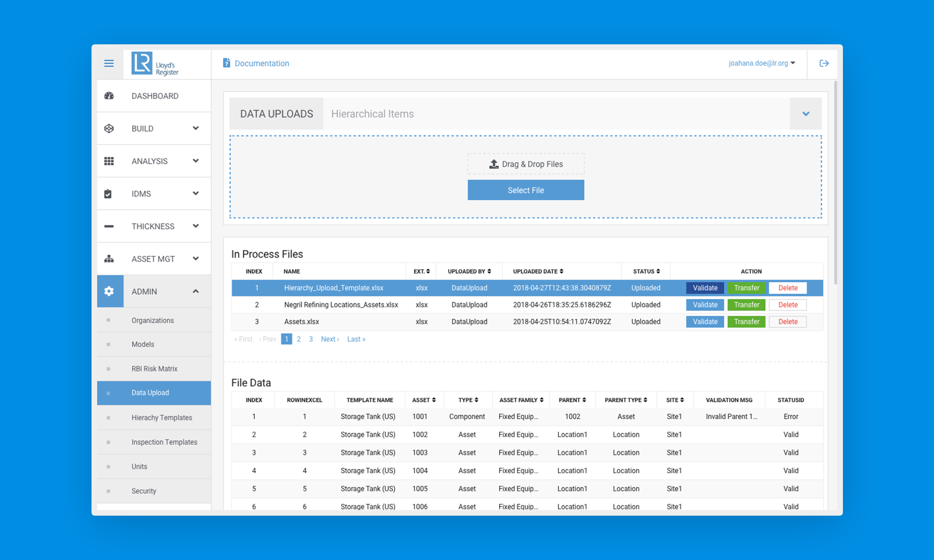Delete Assets.xlsx file
The width and height of the screenshot is (934, 560).
pos(788,322)
